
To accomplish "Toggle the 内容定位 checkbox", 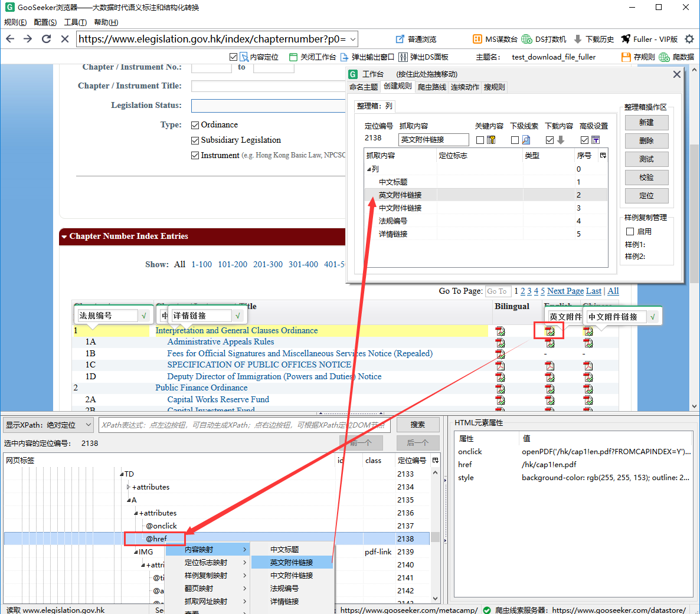I will pyautogui.click(x=233, y=57).
